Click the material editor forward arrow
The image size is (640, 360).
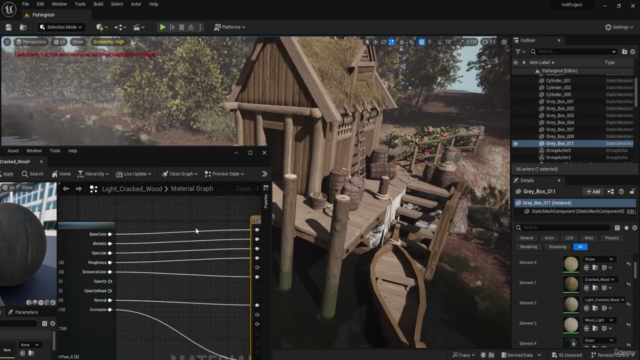(78, 189)
